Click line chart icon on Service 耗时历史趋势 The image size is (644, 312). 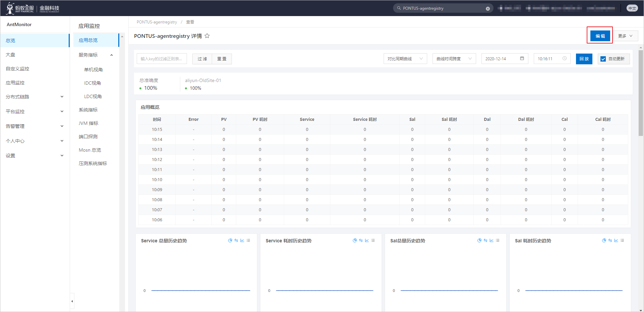click(x=367, y=240)
